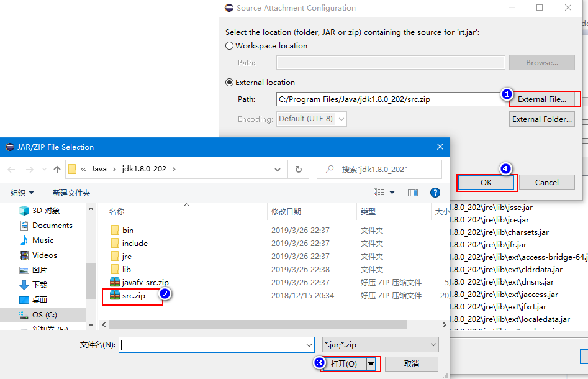This screenshot has width=588, height=379.
Task: Select the Workspace location radio button
Action: pyautogui.click(x=230, y=46)
